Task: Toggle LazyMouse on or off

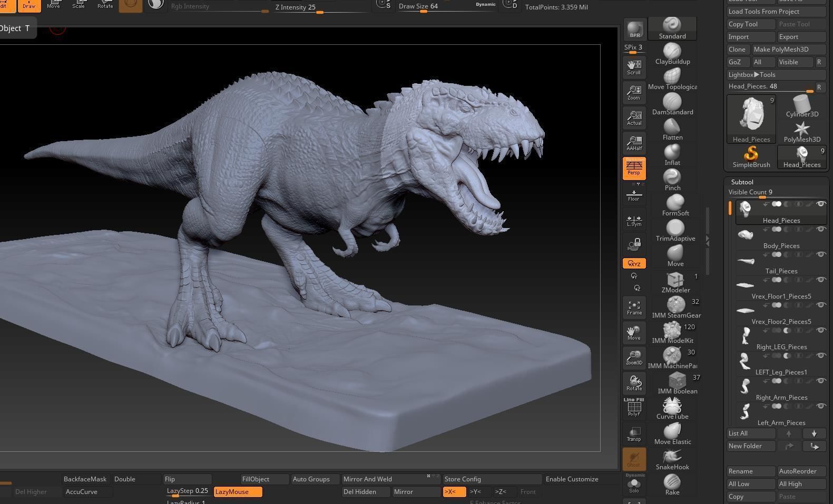Action: (x=238, y=492)
